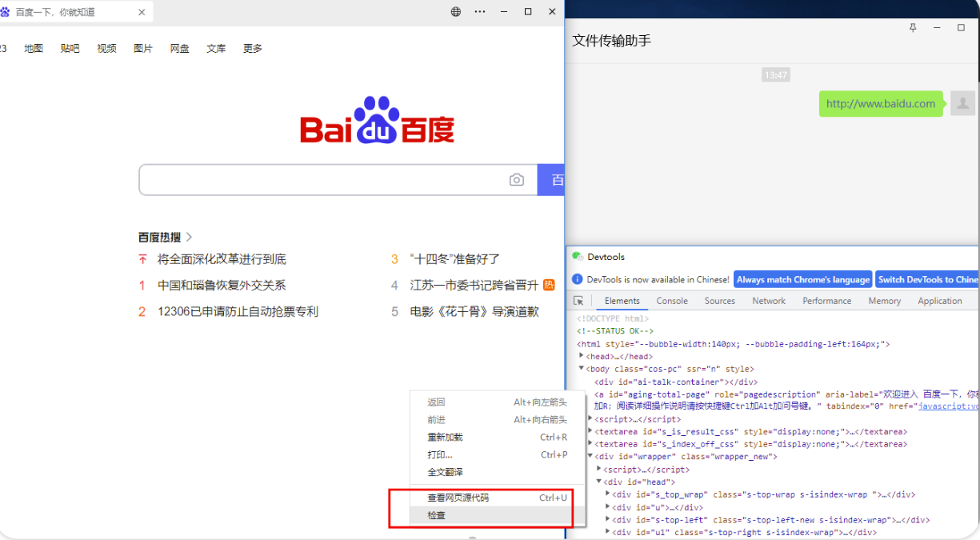This screenshot has width=980, height=540.
Task: Collapse the div id="head" node
Action: 599,482
